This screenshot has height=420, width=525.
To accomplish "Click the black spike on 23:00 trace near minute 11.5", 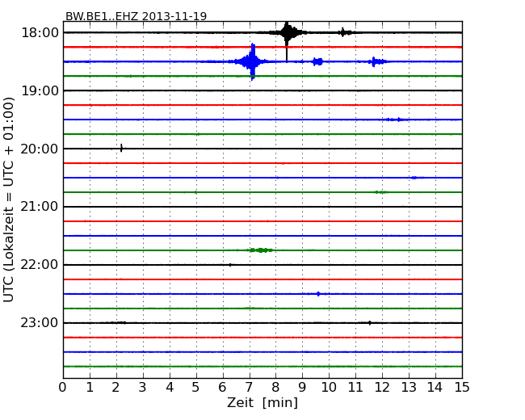I will tap(370, 323).
